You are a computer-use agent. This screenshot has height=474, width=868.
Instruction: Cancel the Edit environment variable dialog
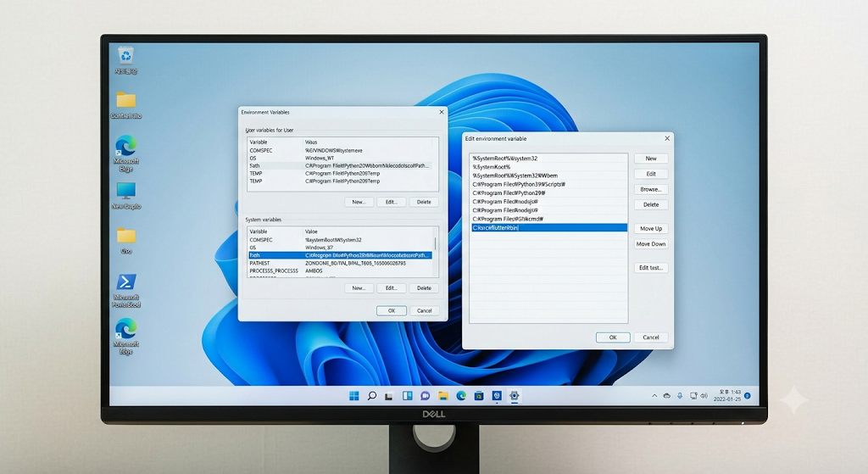[651, 337]
